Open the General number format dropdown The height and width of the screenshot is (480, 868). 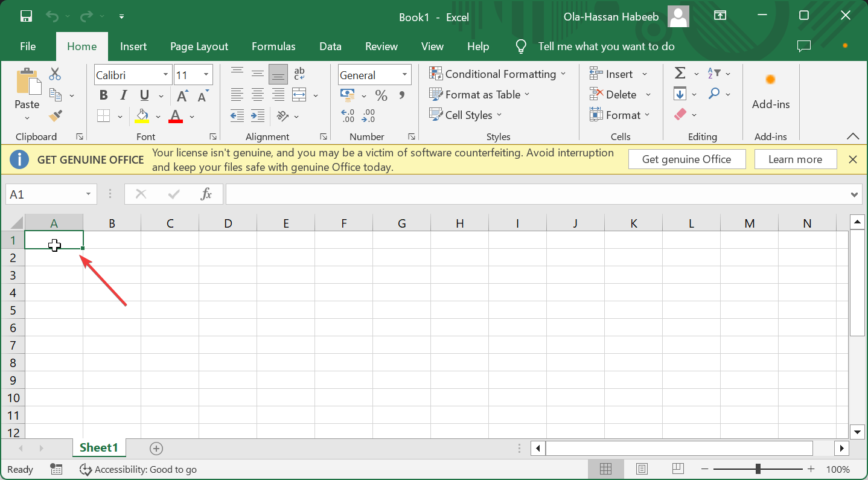point(405,75)
